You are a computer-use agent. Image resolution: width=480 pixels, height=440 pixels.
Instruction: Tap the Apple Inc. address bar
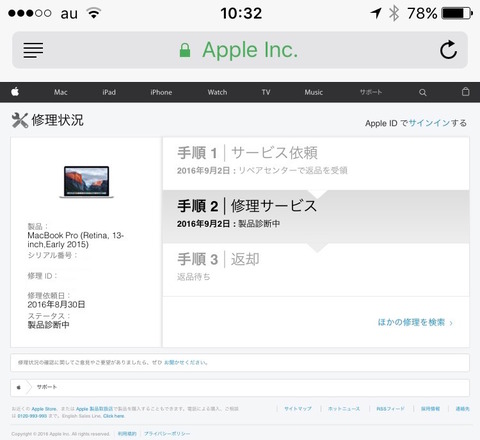coord(240,50)
